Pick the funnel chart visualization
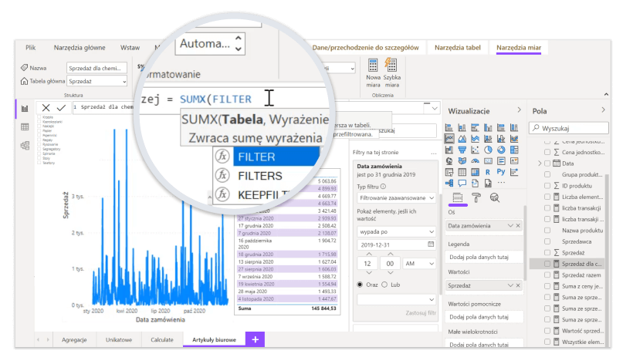623x364 pixels. [462, 150]
